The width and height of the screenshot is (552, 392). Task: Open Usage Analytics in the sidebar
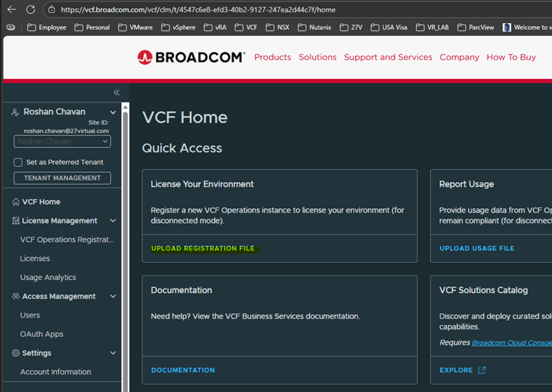pyautogui.click(x=48, y=278)
